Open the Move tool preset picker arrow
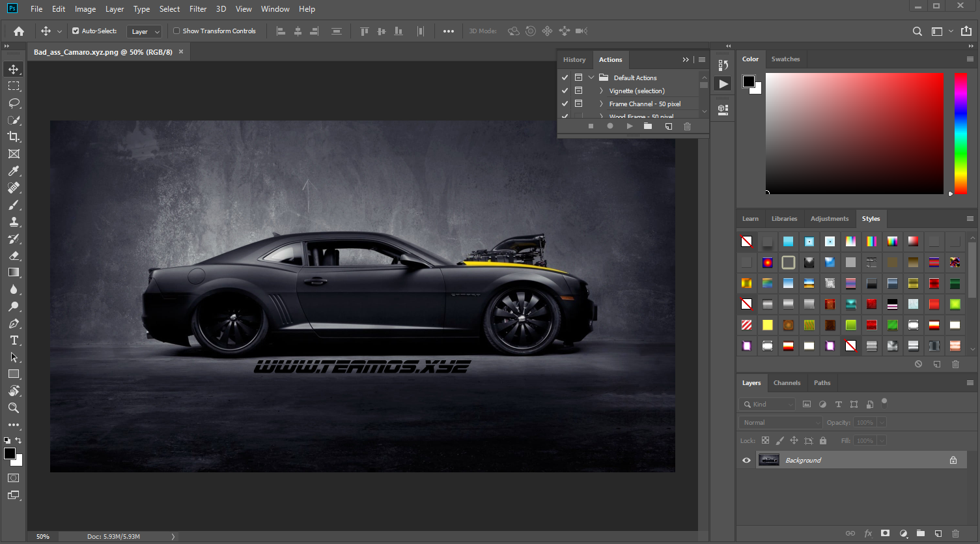This screenshot has width=980, height=544. tap(59, 31)
